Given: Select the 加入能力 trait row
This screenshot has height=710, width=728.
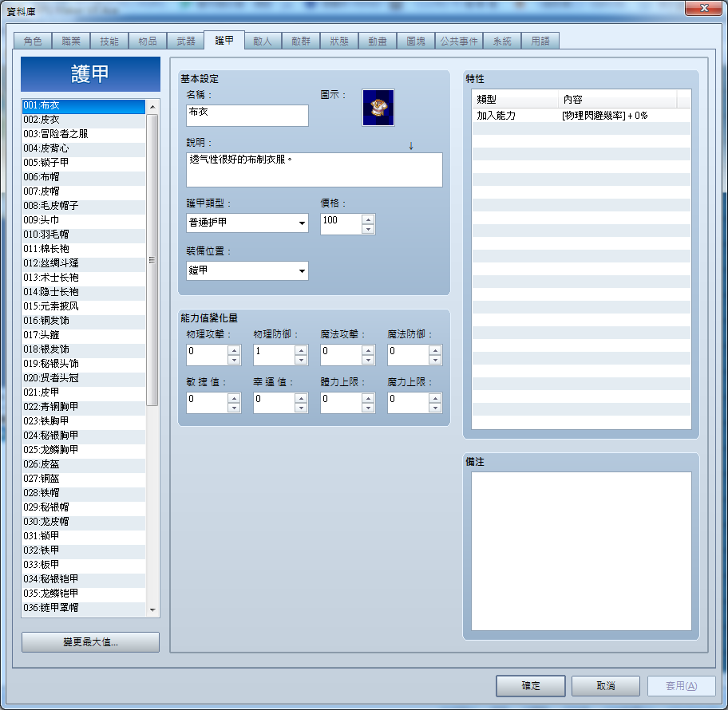Looking at the screenshot, I should (581, 116).
